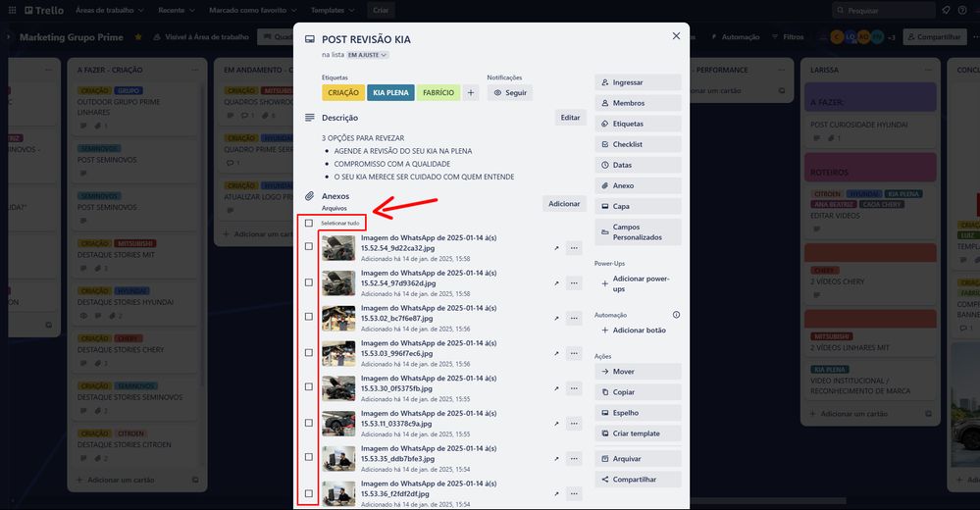
Task: Click Mover action
Action: coord(638,372)
